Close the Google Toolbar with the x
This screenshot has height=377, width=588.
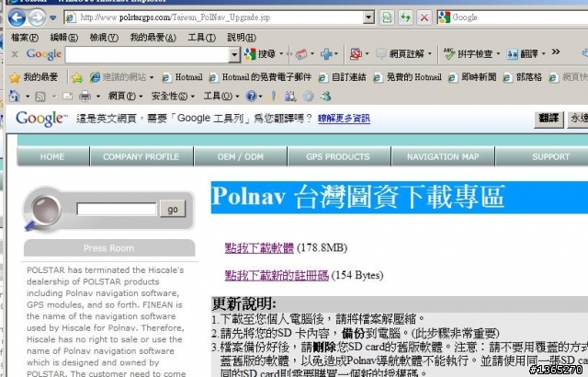pos(15,54)
